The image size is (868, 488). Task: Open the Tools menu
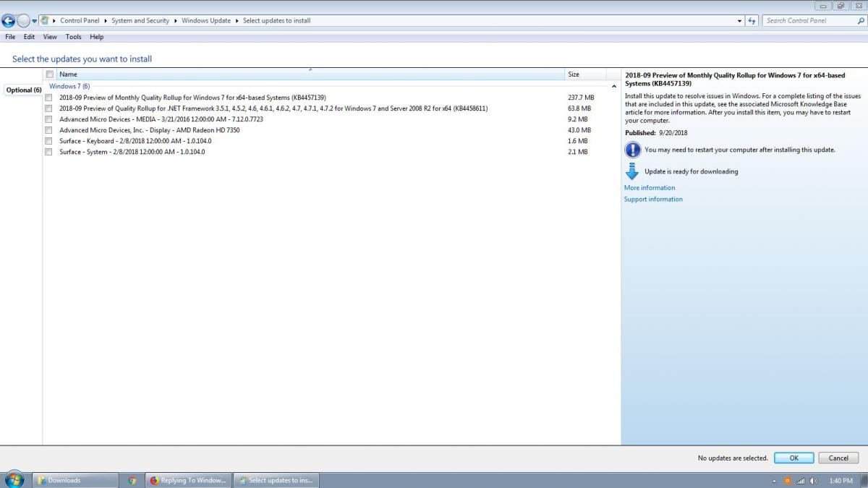(73, 37)
